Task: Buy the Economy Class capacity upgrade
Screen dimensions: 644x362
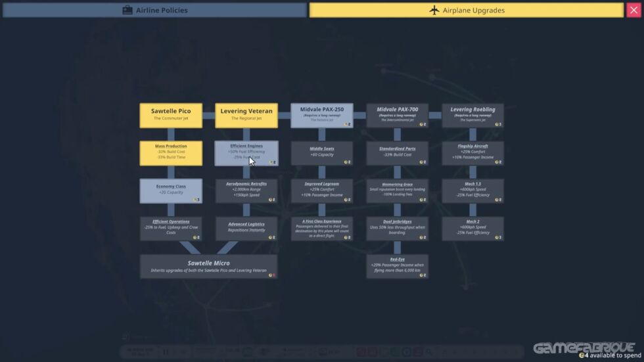Action: tap(171, 191)
